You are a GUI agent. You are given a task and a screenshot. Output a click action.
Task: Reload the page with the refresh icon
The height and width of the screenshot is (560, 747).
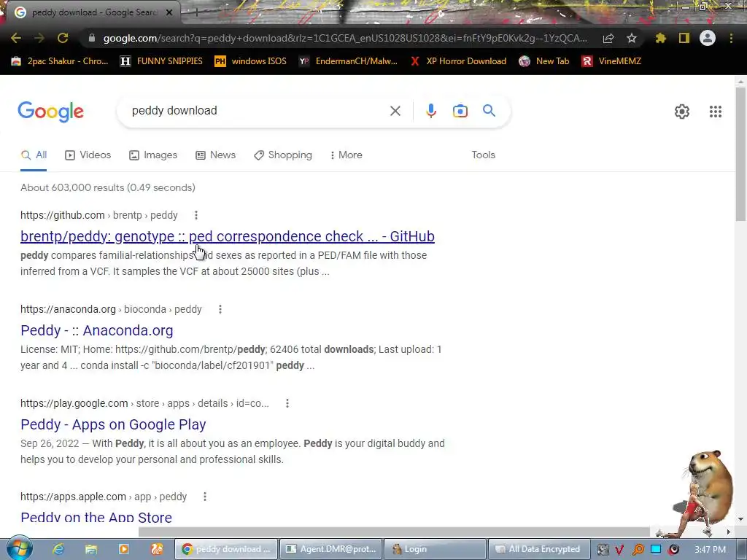[x=63, y=38]
